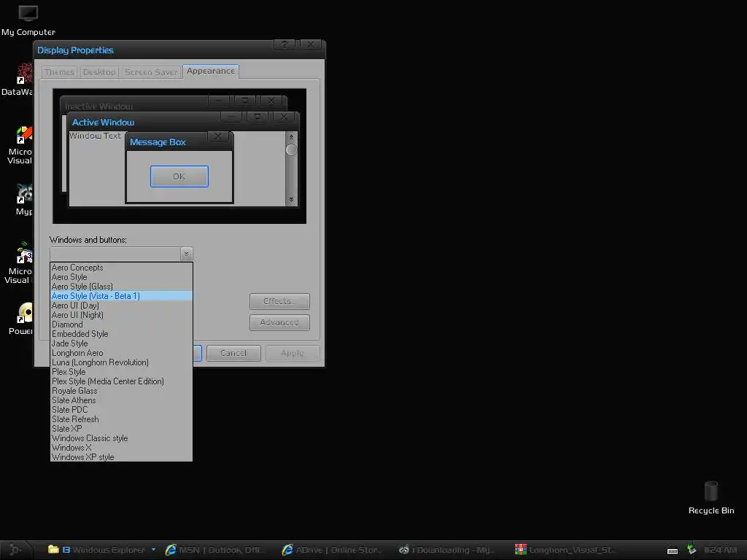
Task: Click OK in the Message Box preview
Action: tap(179, 176)
